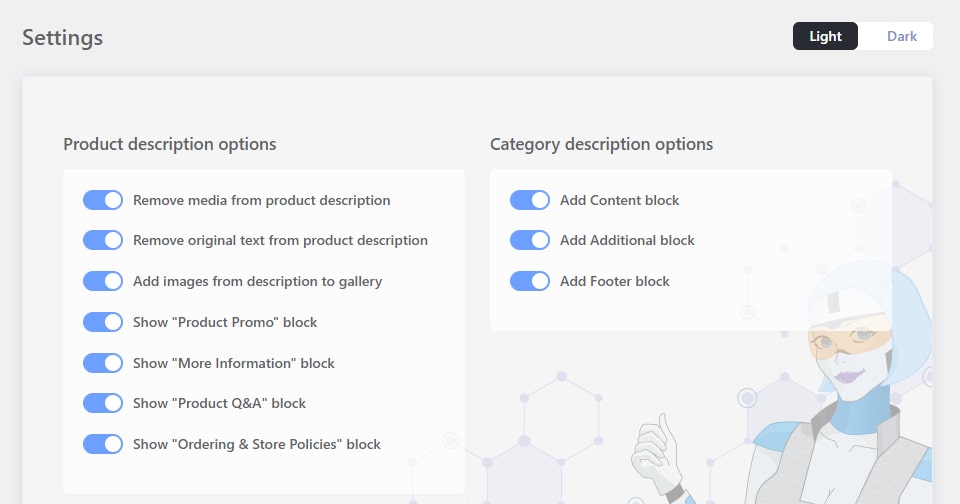The width and height of the screenshot is (960, 504).
Task: Toggle Add images from description to gallery
Action: click(x=103, y=281)
